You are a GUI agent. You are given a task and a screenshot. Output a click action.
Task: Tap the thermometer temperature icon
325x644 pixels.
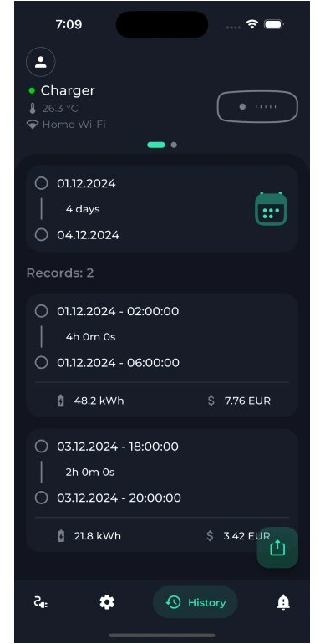pyautogui.click(x=33, y=109)
